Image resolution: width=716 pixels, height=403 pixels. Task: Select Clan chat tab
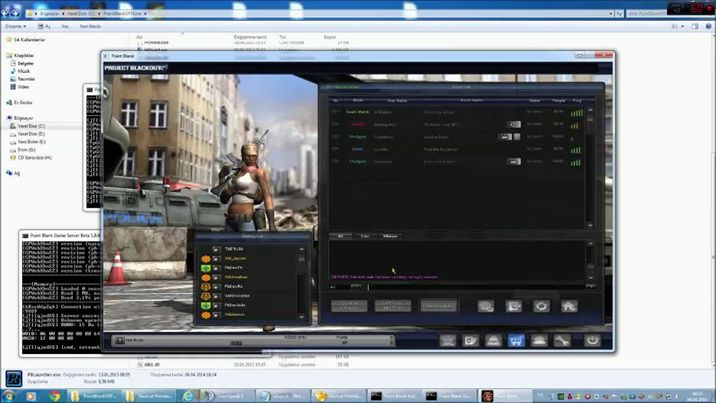pos(364,236)
